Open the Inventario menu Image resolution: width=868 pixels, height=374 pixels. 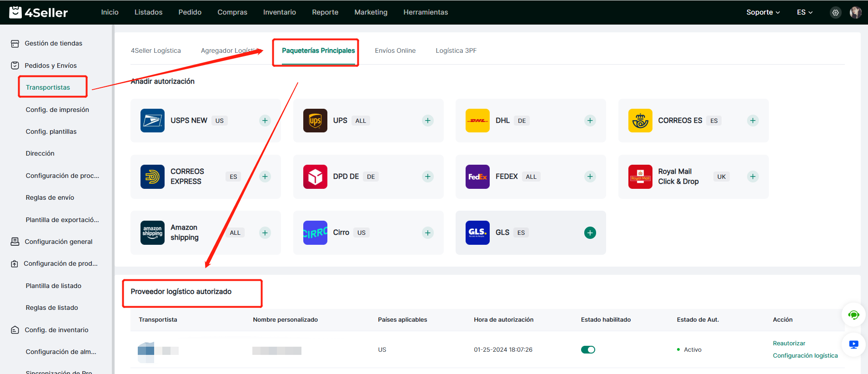coord(280,12)
